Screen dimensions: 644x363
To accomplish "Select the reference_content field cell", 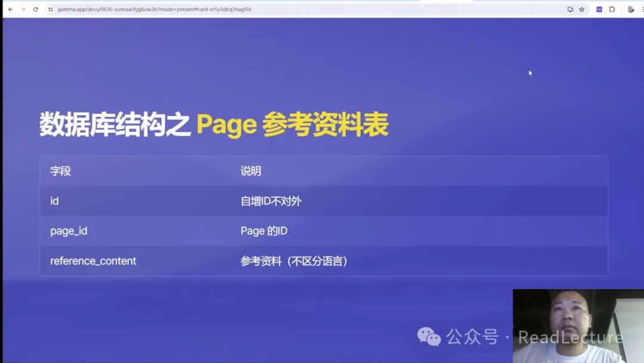I will [x=93, y=261].
